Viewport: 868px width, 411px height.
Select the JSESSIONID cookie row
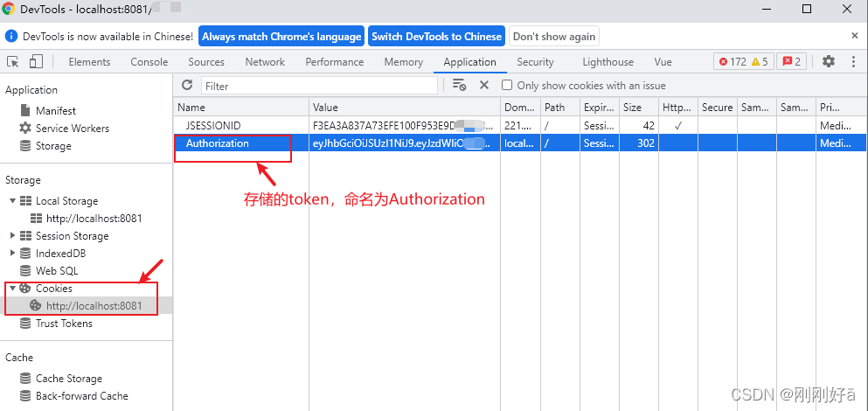click(x=520, y=126)
